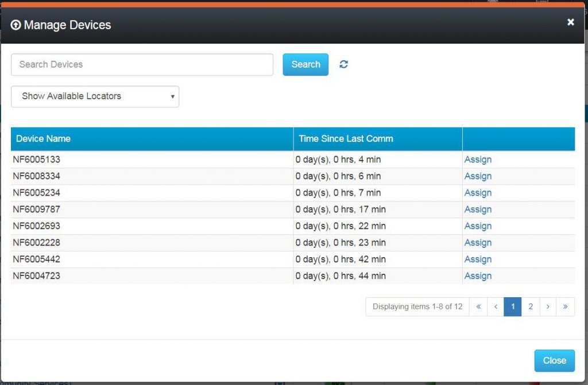Assign device NF6005133
The width and height of the screenshot is (588, 385).
[478, 160]
